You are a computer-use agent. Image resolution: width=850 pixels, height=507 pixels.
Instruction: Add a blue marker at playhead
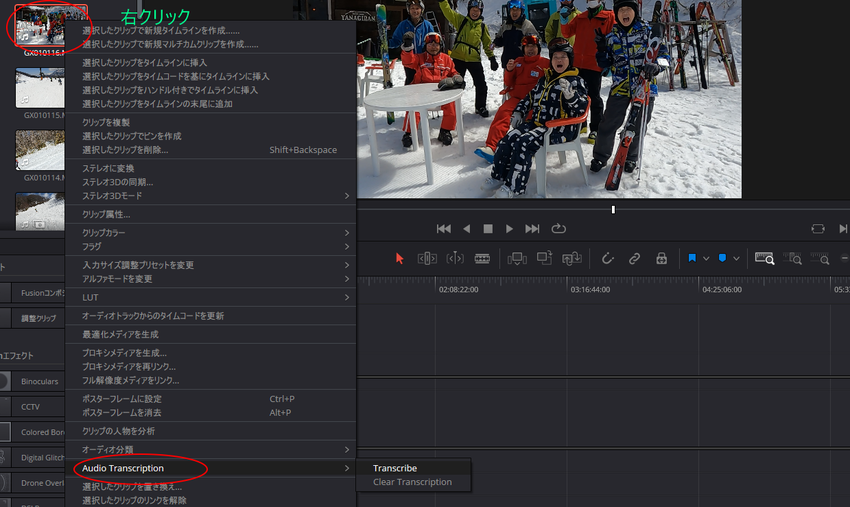tap(722, 258)
